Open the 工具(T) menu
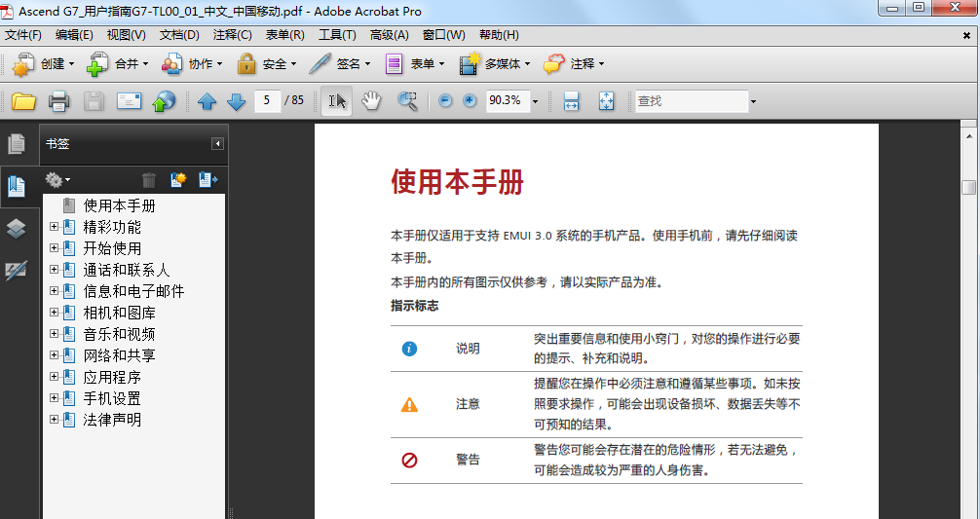980x519 pixels. click(337, 35)
